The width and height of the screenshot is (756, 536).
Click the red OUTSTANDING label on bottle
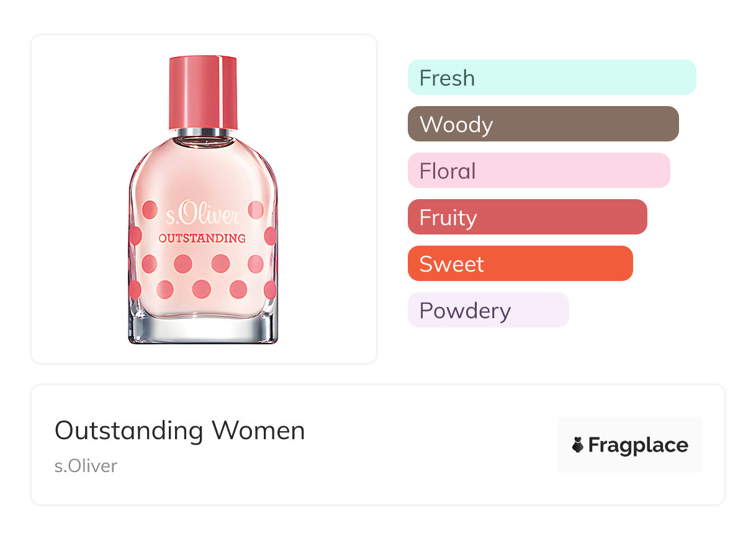tap(202, 238)
